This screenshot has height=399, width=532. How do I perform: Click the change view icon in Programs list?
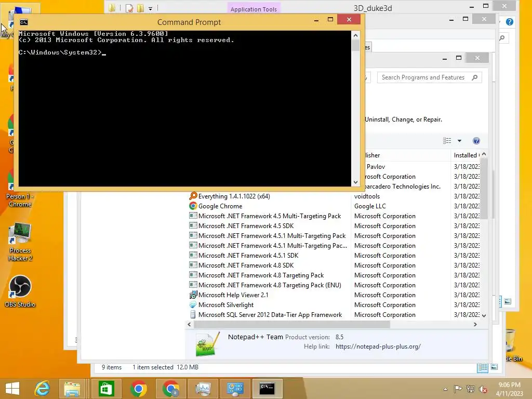click(447, 140)
